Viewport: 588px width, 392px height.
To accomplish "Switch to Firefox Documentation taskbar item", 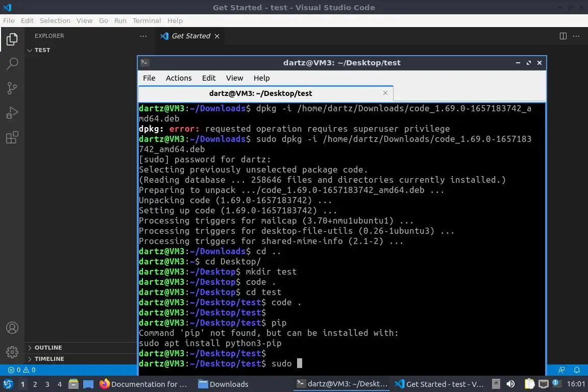I will [x=143, y=384].
